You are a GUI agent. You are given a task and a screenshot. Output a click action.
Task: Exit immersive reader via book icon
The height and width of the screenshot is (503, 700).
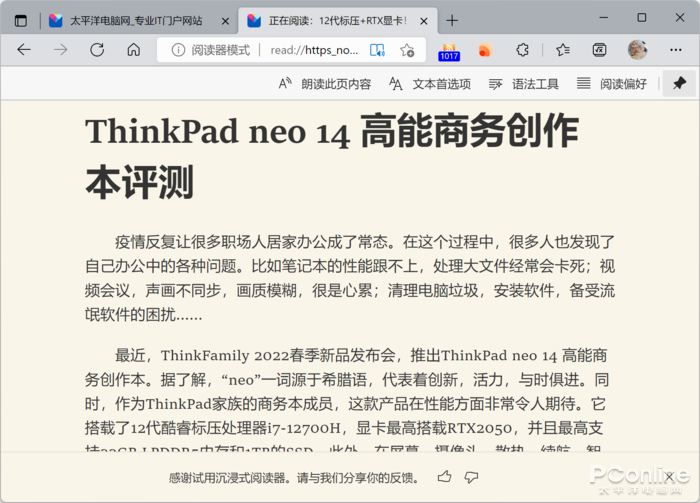pos(377,50)
